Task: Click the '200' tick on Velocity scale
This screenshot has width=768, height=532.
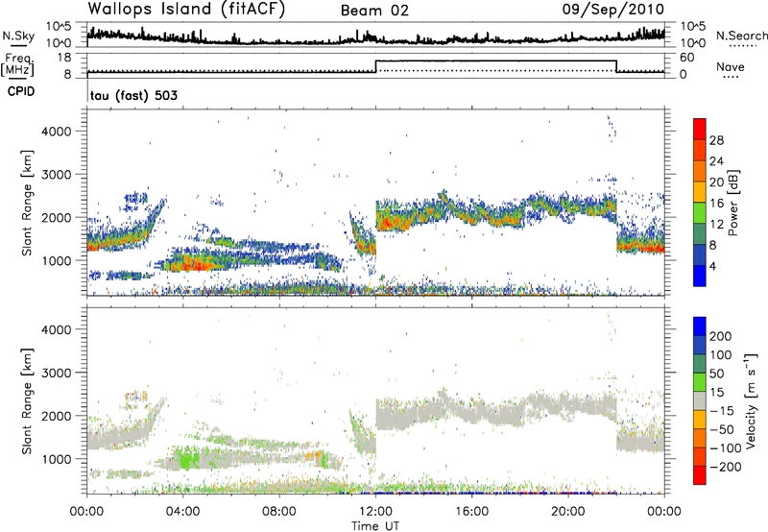Action: tap(721, 336)
